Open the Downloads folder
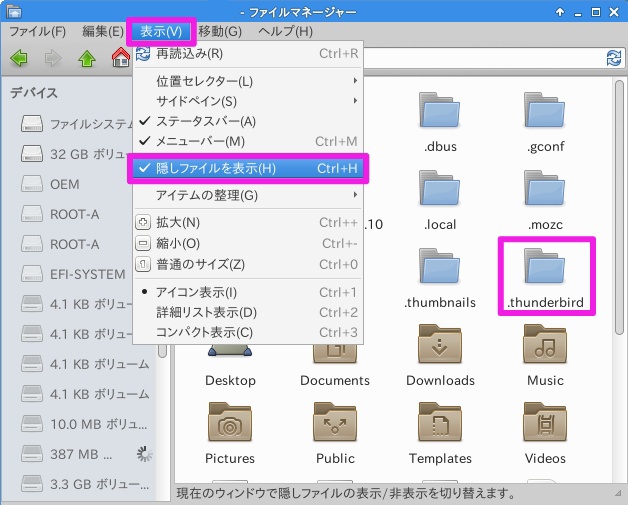Screen dimensions: 628x505 tap(440, 356)
